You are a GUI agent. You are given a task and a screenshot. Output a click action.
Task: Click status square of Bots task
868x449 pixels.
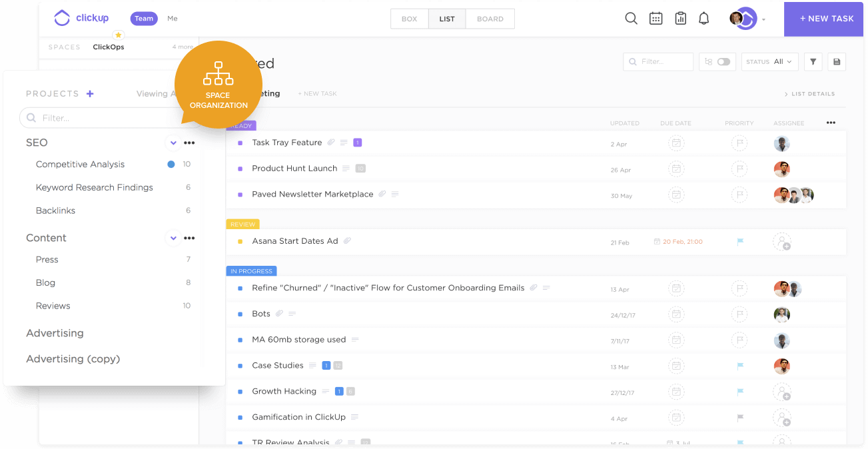[x=240, y=314]
